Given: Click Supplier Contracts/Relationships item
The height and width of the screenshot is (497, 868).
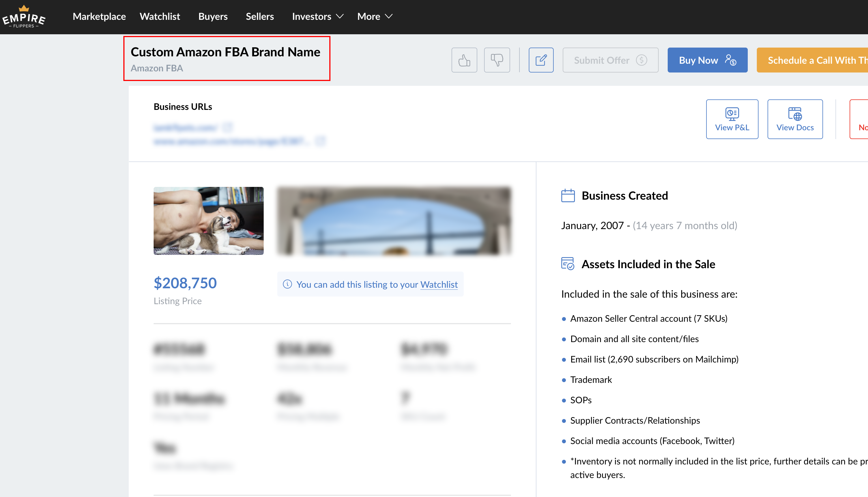Looking at the screenshot, I should point(635,421).
